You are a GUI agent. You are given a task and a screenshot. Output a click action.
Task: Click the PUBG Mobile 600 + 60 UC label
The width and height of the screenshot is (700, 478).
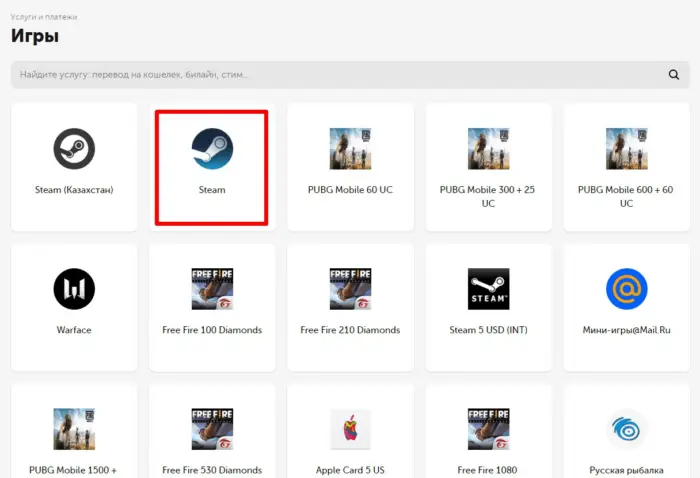click(625, 196)
